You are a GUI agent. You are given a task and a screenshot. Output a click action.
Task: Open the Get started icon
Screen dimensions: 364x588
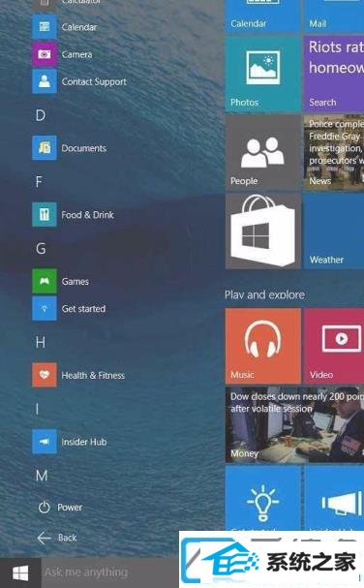click(45, 308)
